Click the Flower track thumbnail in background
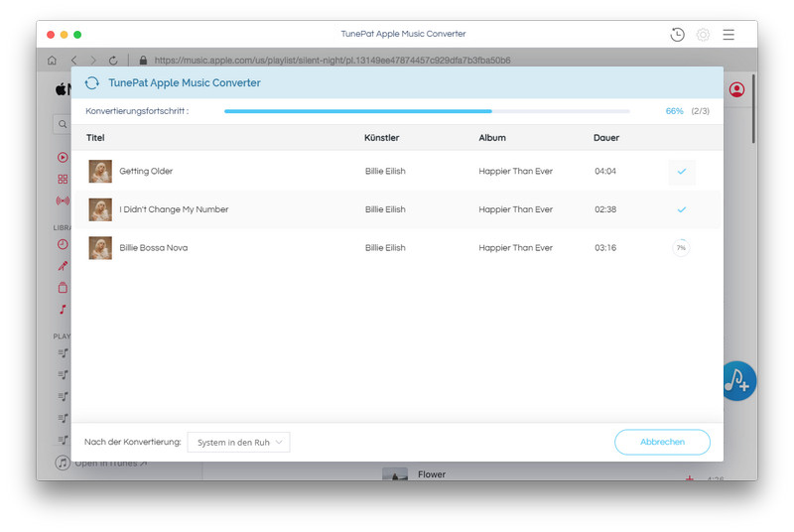 [x=395, y=474]
